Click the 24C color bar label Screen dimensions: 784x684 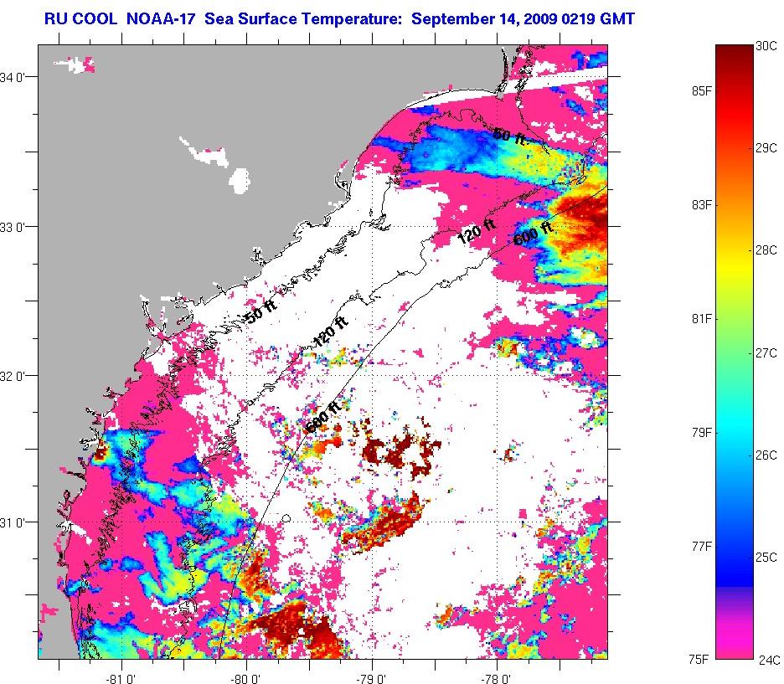[x=769, y=660]
